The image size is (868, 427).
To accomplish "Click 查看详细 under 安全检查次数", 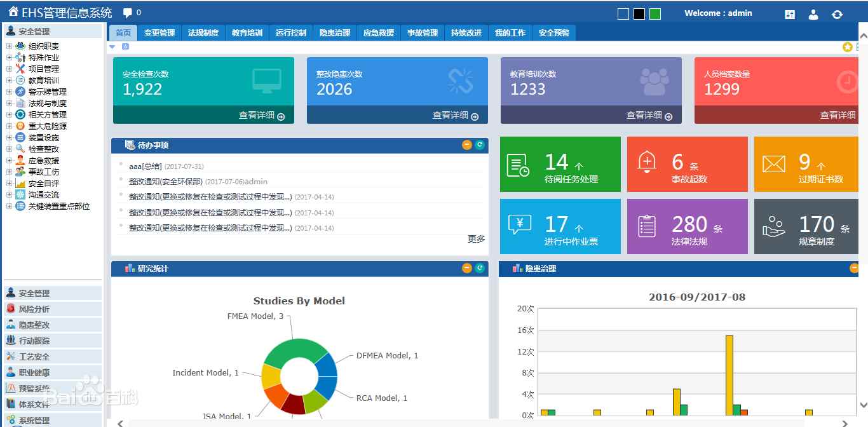I will click(261, 115).
